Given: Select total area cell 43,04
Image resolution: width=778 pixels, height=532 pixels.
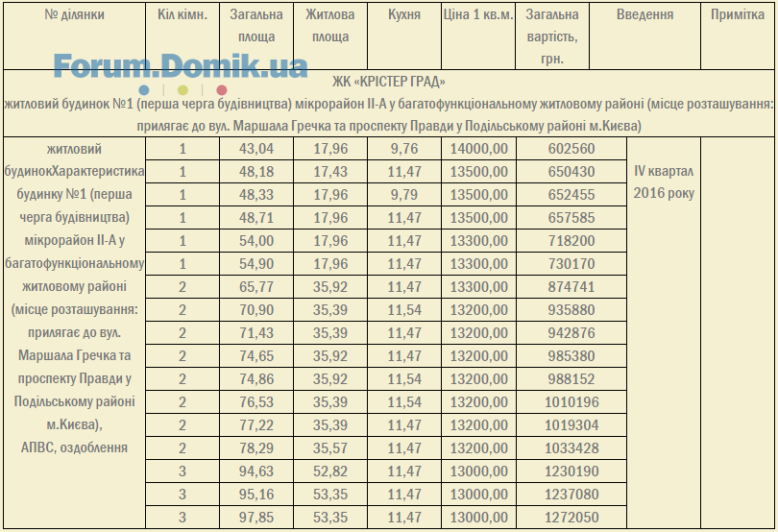Looking at the screenshot, I should [x=256, y=149].
